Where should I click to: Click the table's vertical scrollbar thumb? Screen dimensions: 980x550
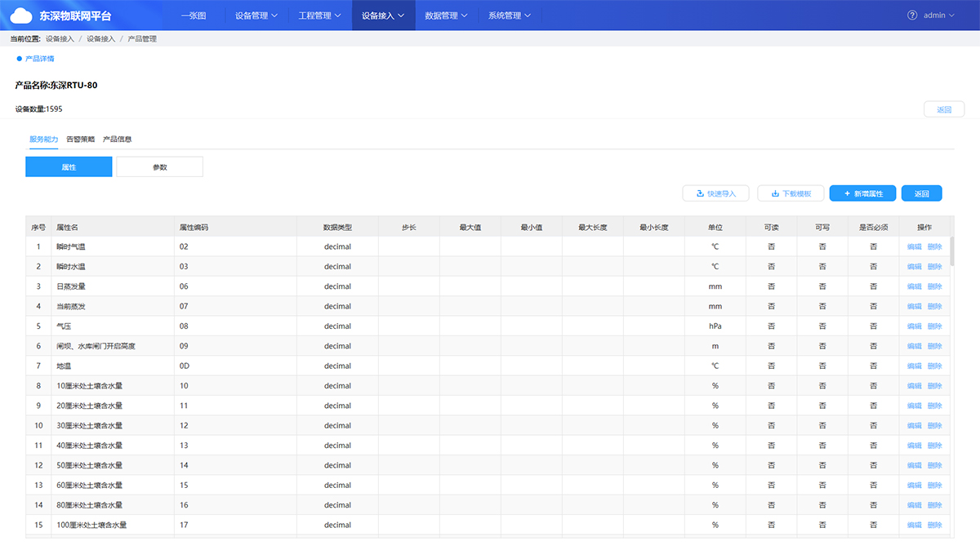tap(951, 251)
